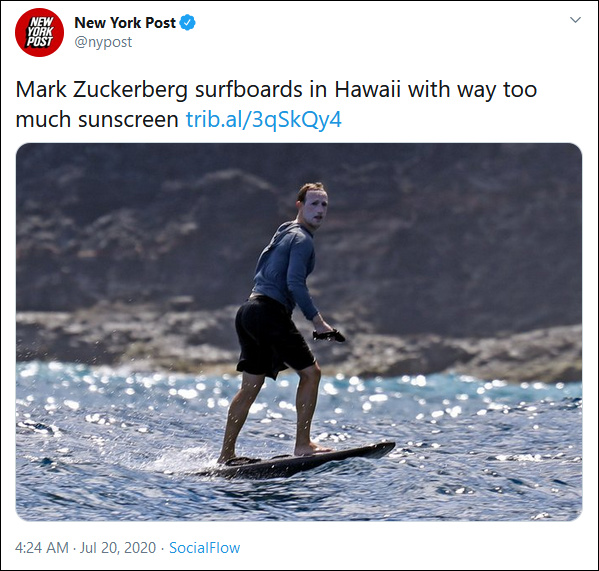
Task: Click the 4:24 AM tweet timestamp
Action: 42,548
